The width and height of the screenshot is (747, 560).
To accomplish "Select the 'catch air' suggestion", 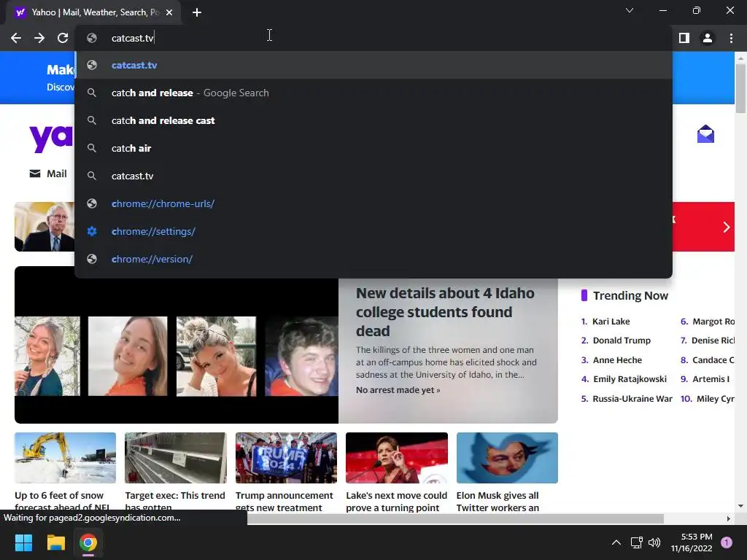I will click(373, 148).
